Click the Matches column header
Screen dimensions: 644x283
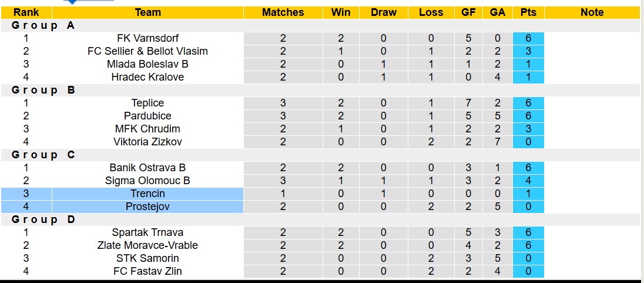(x=283, y=12)
